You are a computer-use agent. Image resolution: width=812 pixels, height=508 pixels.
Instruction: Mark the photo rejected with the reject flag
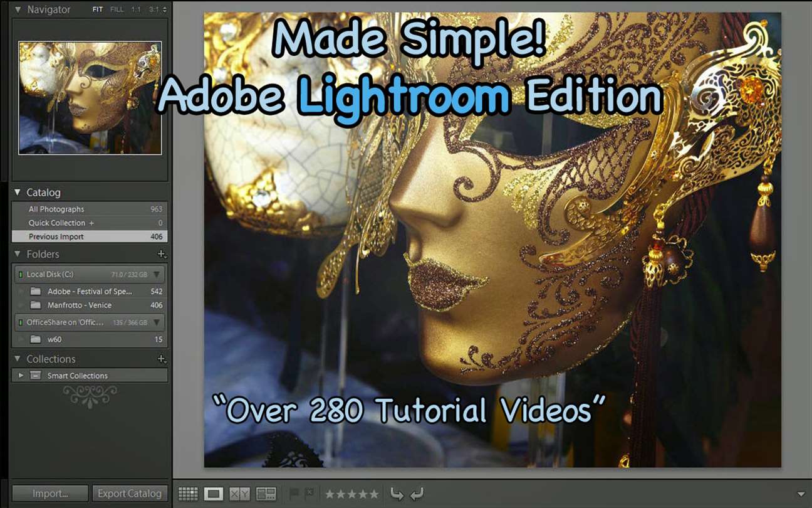(310, 494)
